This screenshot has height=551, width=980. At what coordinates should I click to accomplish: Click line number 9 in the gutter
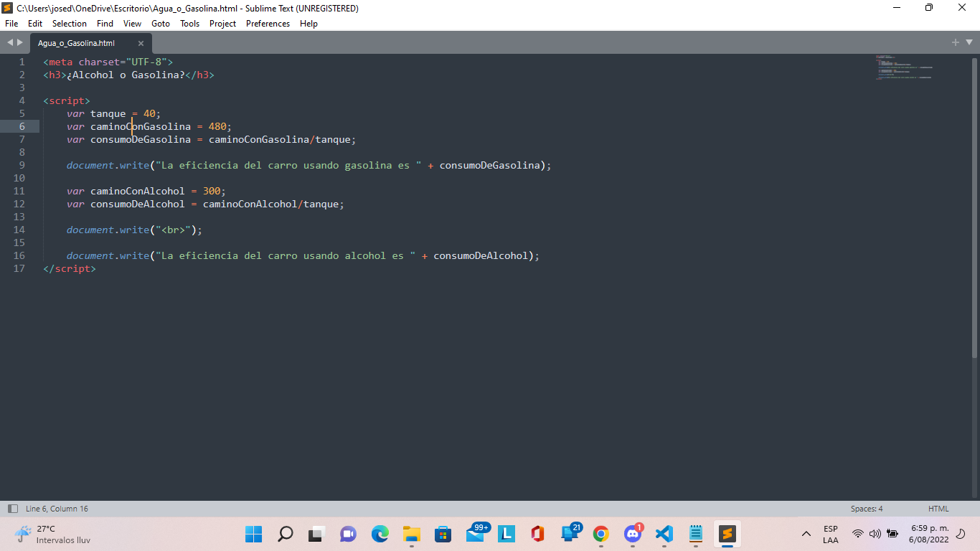pos(21,165)
